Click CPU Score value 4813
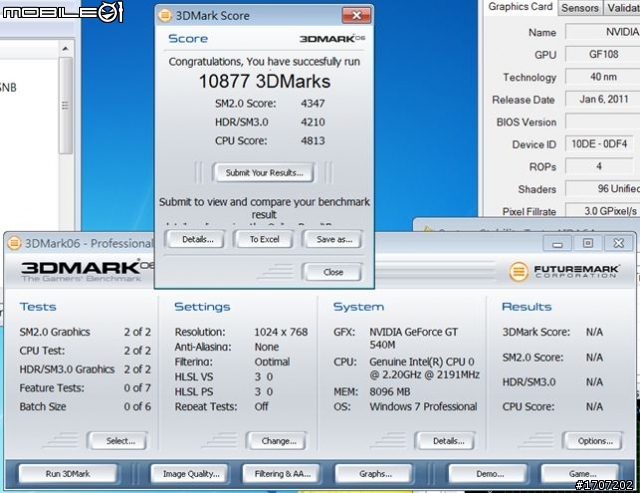The width and height of the screenshot is (640, 493). 313,141
